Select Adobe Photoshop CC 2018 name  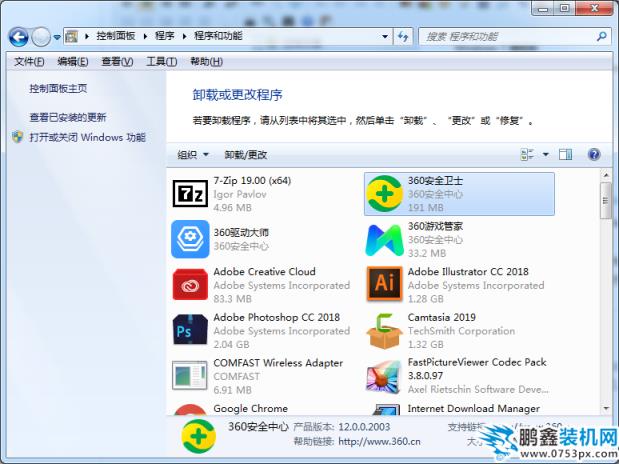coord(276,317)
